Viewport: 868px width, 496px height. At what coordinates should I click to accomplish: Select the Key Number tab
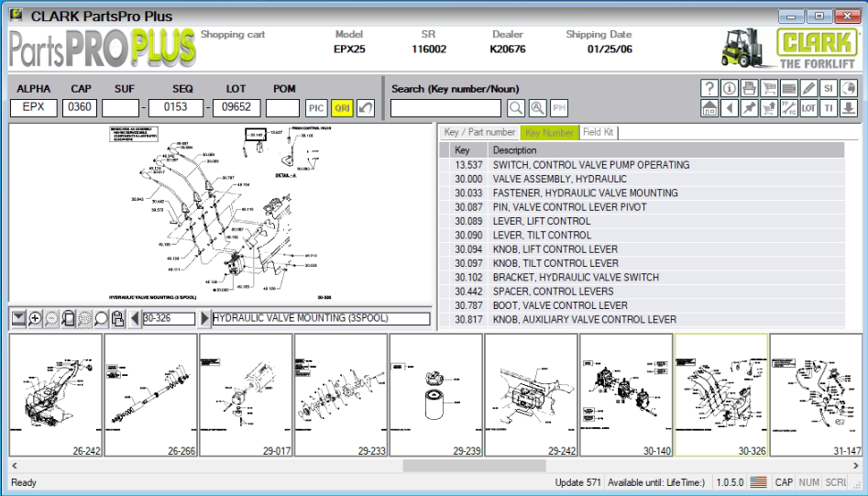[549, 132]
